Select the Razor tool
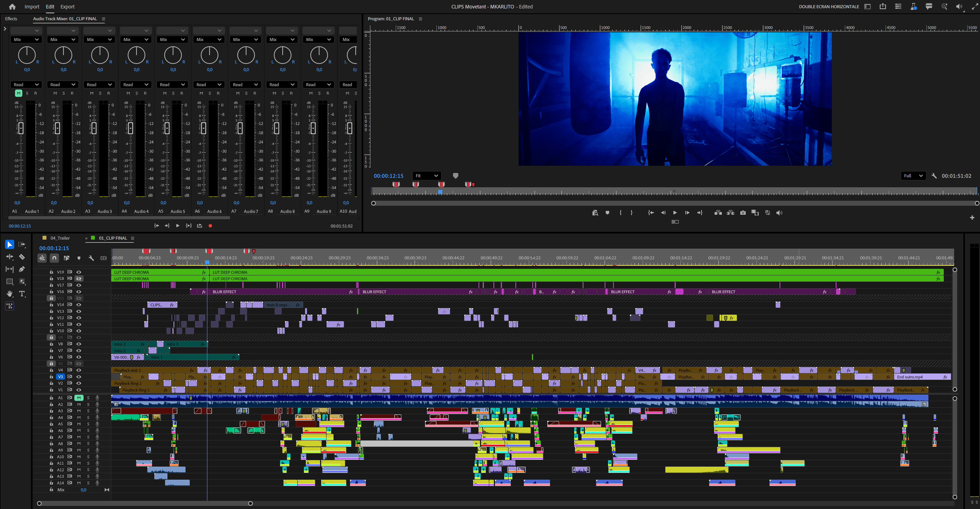The image size is (980, 509). tap(22, 257)
